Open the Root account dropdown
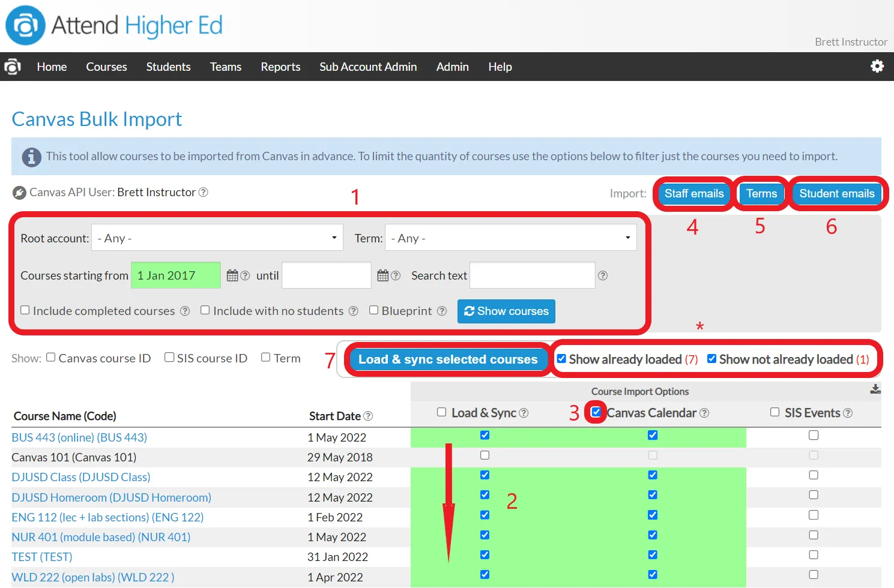 pos(217,238)
